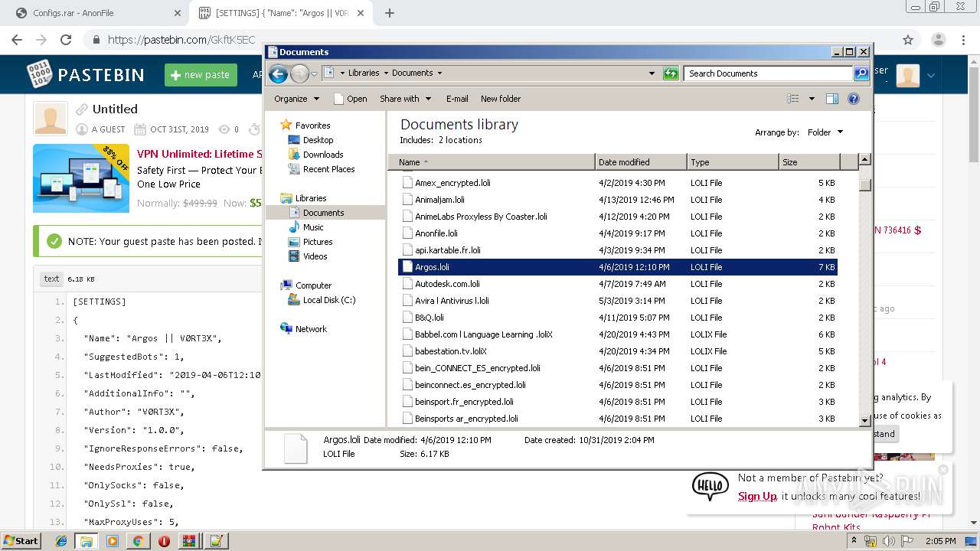Image resolution: width=980 pixels, height=551 pixels.
Task: Select babestation.tv.loliX file
Action: coord(618,351)
